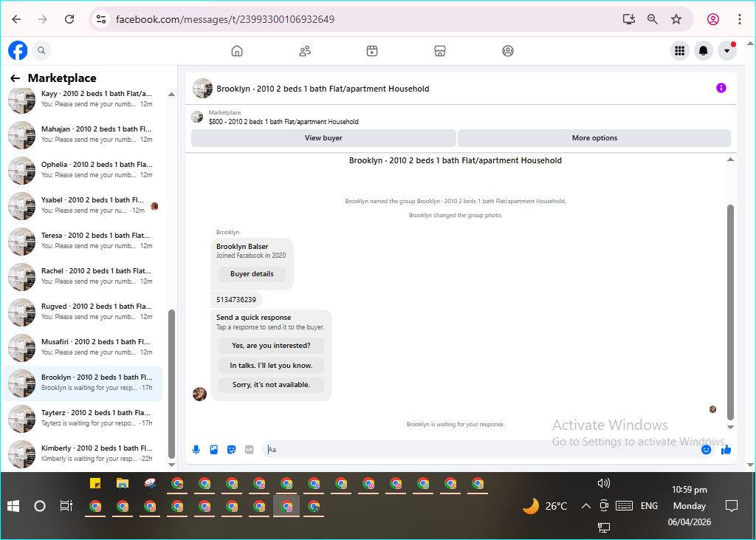Open the Friends tab

click(x=305, y=51)
